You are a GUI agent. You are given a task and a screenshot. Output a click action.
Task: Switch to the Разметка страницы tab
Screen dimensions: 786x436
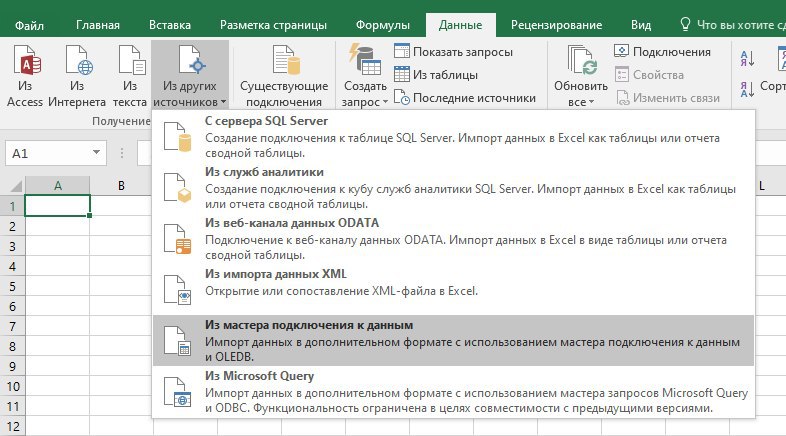pyautogui.click(x=273, y=25)
